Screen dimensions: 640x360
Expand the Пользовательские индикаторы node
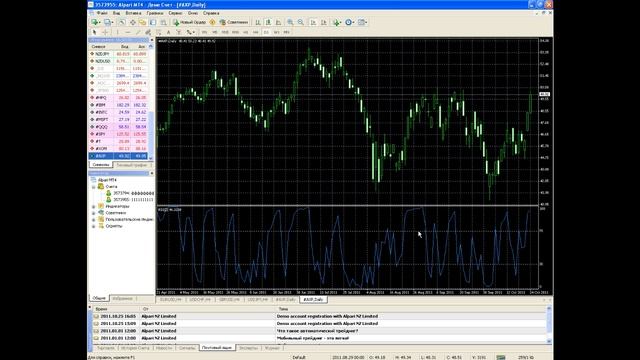(x=94, y=220)
